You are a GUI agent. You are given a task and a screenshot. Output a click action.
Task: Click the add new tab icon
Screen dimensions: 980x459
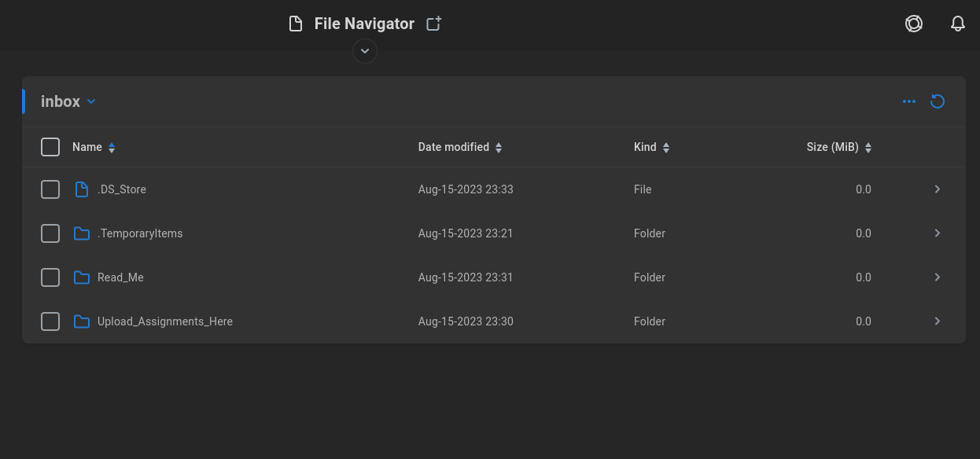[x=433, y=24]
